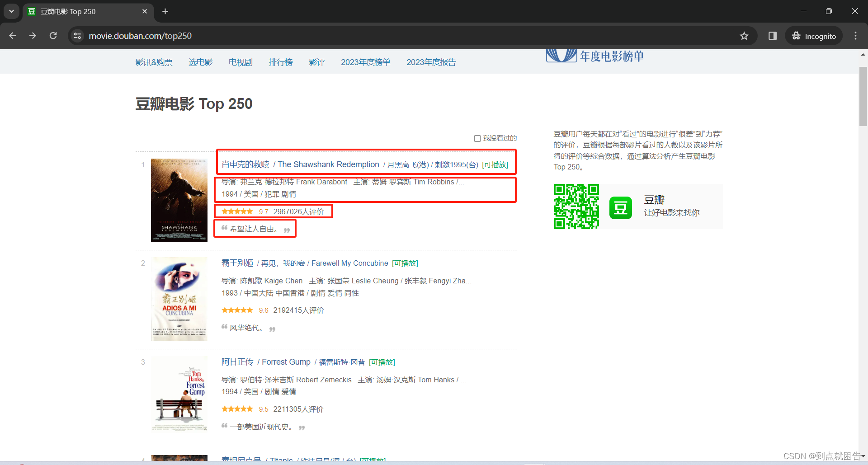Viewport: 868px width, 465px height.
Task: Click the 9.6 rating score
Action: [264, 310]
